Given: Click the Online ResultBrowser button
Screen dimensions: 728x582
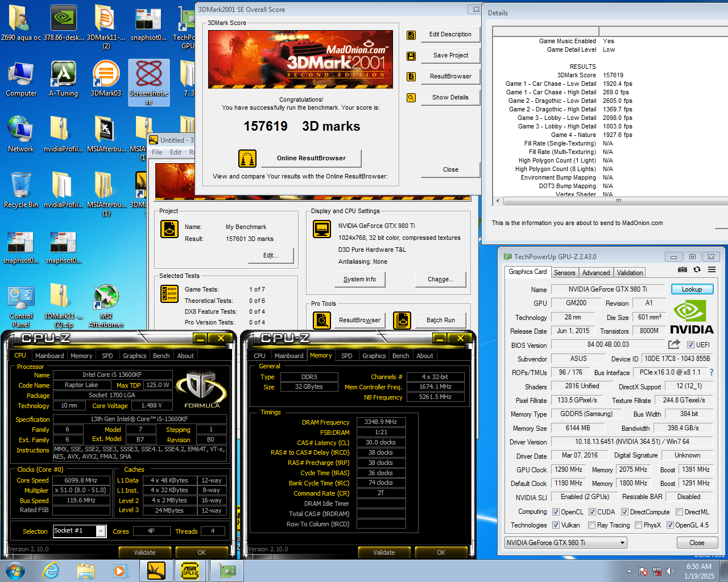Looking at the screenshot, I should [311, 158].
